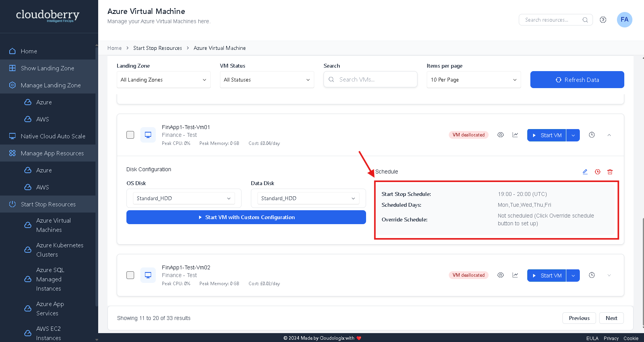Delete schedule with the red trash icon
This screenshot has height=342, width=644.
[x=610, y=172]
